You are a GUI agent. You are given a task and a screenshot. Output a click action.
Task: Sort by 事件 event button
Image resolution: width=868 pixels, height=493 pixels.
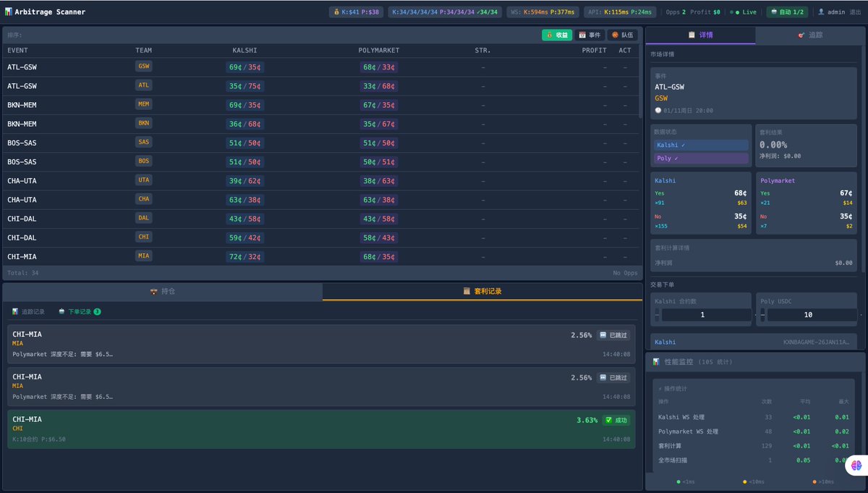click(590, 35)
